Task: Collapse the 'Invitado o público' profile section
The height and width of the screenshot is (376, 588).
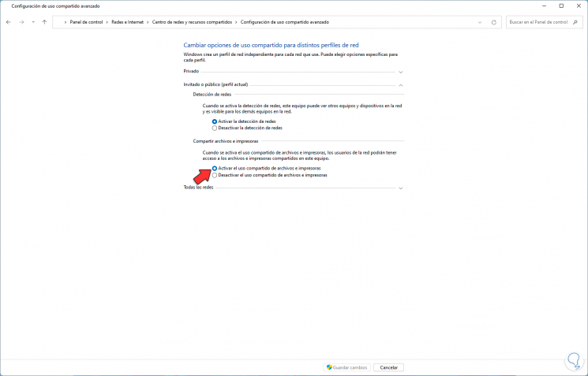Action: pos(400,85)
